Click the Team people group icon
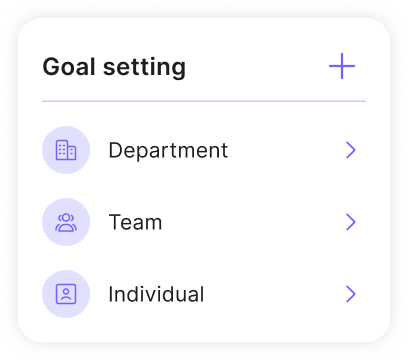Image resolution: width=408 pixels, height=360 pixels. [66, 222]
